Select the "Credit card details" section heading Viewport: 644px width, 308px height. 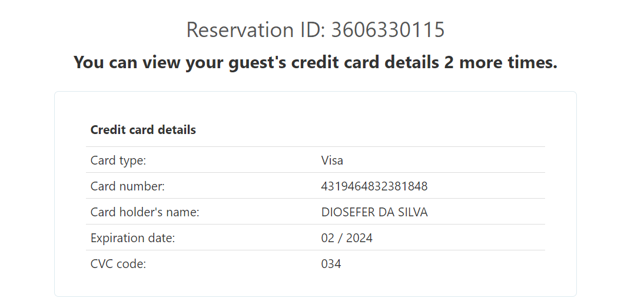point(143,130)
